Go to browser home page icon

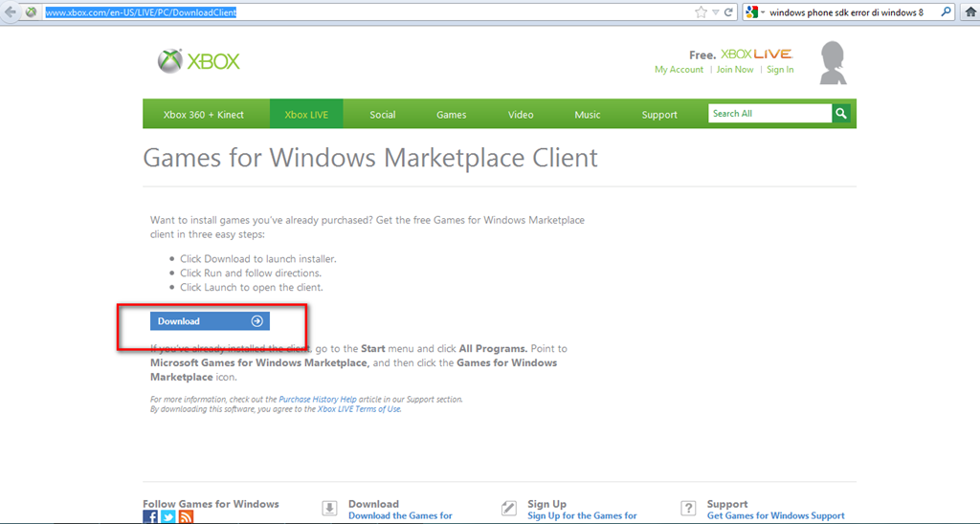coord(970,11)
